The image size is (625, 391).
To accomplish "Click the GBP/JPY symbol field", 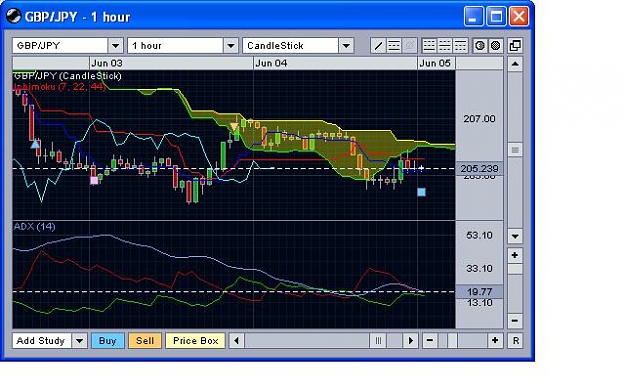I will tap(60, 46).
